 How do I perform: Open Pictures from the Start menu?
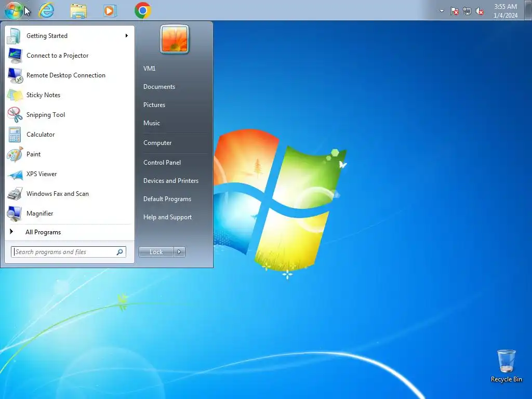[154, 105]
